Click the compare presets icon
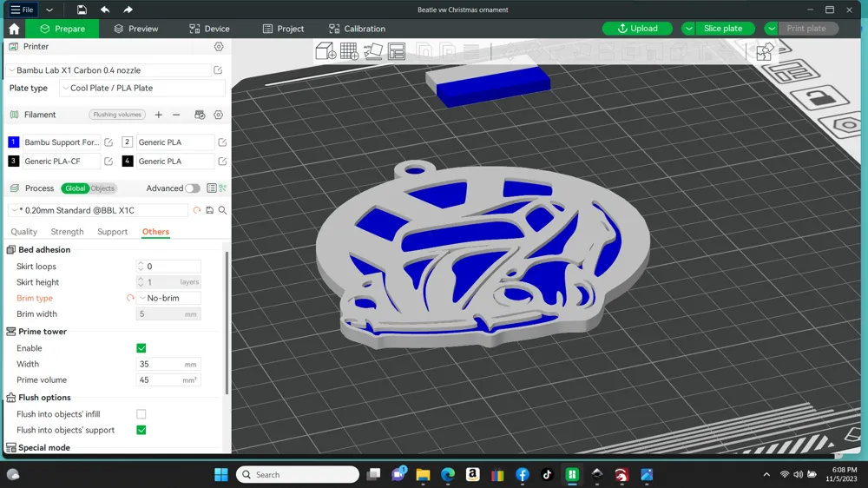The height and width of the screenshot is (488, 868). tap(222, 188)
